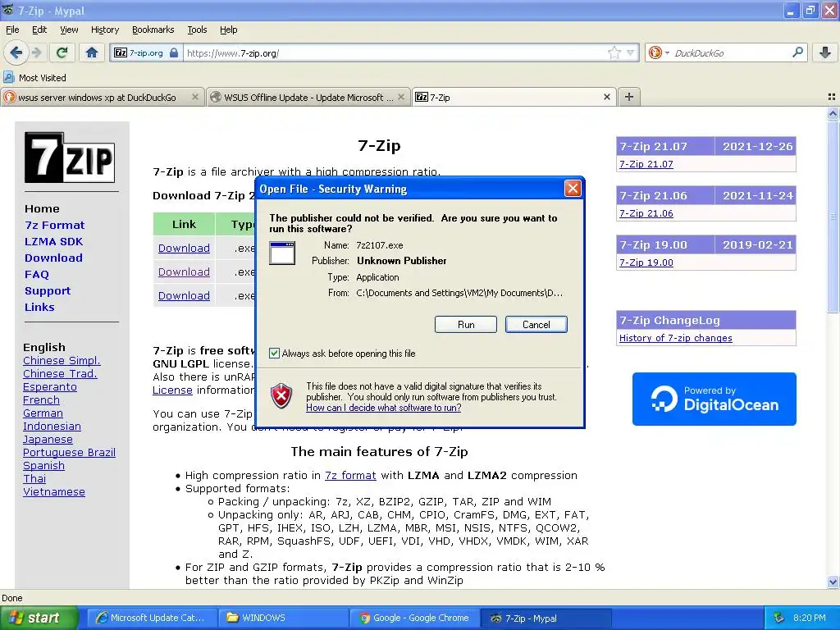840x630 pixels.
Task: Click the red shield warning icon
Action: [281, 396]
